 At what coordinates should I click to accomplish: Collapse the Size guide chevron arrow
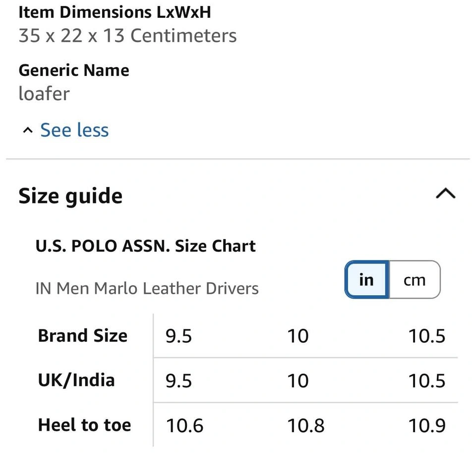445,194
